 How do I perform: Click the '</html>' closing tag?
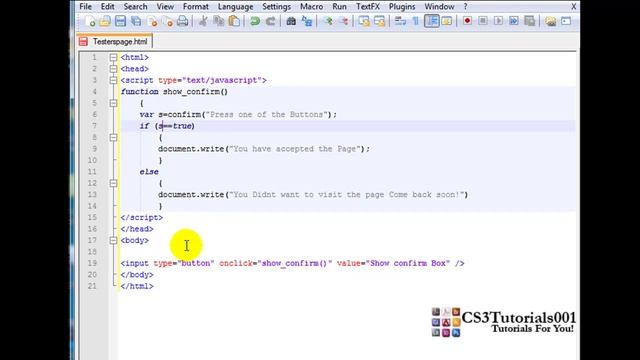[x=137, y=286]
